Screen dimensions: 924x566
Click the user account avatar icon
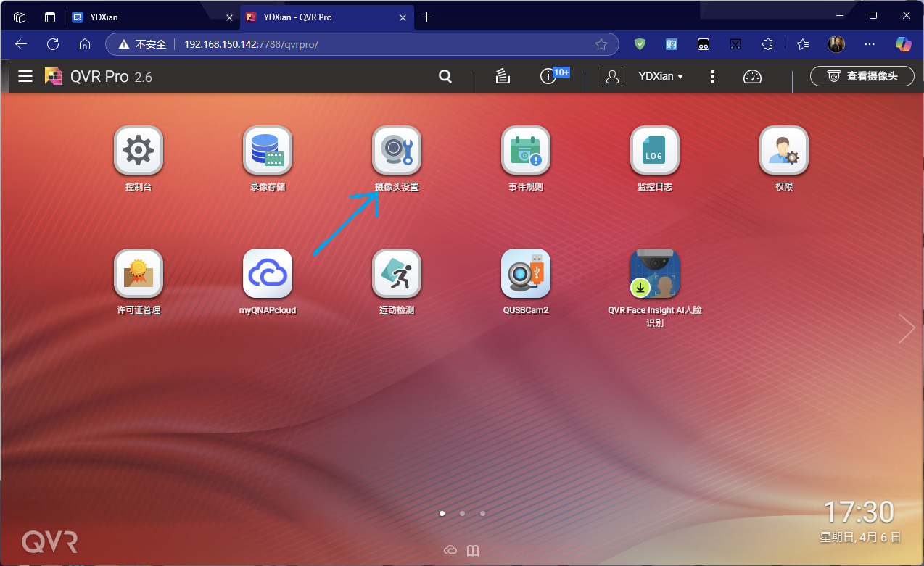[613, 76]
